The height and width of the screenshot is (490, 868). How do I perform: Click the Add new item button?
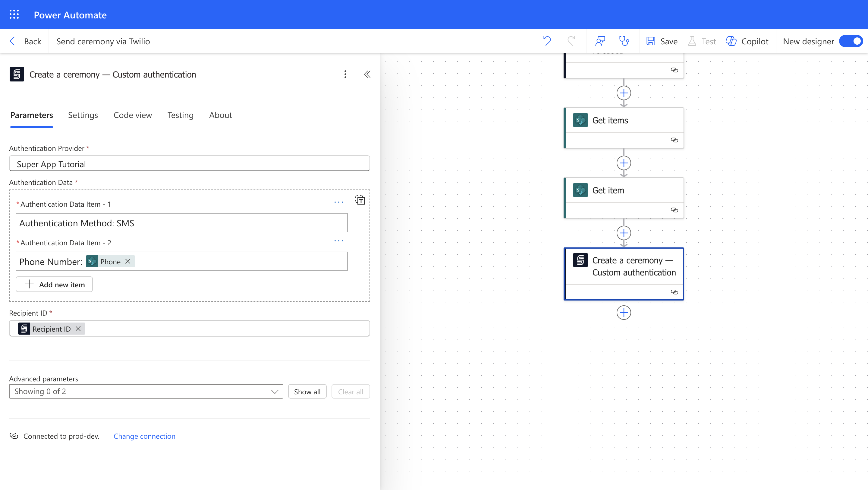[x=54, y=284]
